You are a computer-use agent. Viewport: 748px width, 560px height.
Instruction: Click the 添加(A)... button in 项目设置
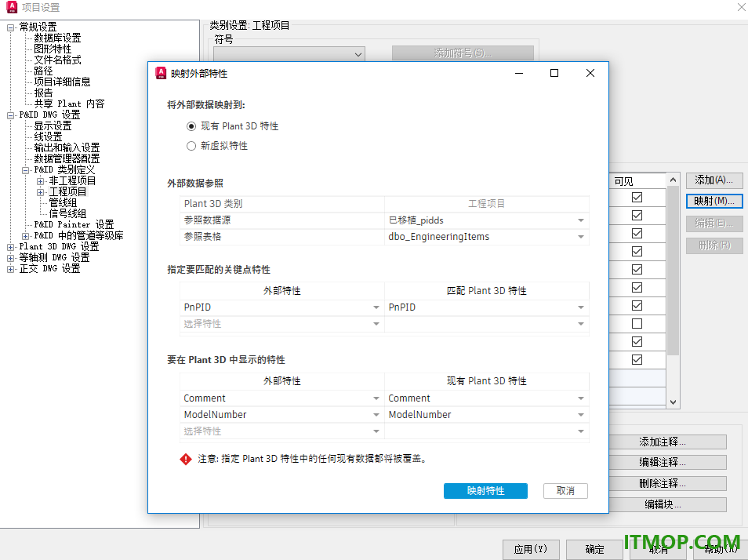[714, 180]
